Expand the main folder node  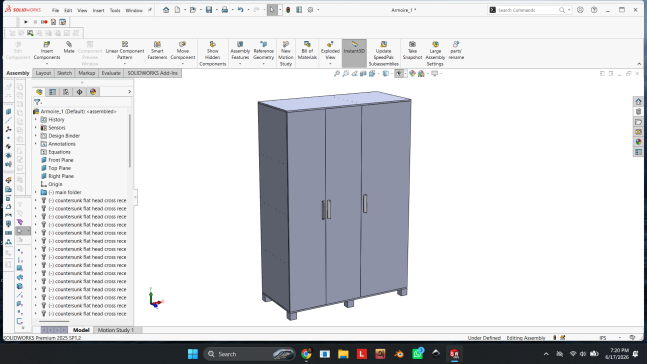(35, 192)
